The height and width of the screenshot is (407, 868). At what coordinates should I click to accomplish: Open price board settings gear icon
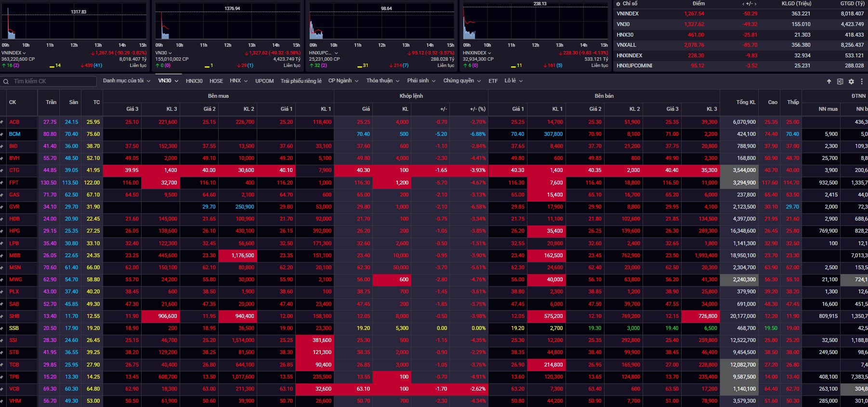click(x=851, y=81)
